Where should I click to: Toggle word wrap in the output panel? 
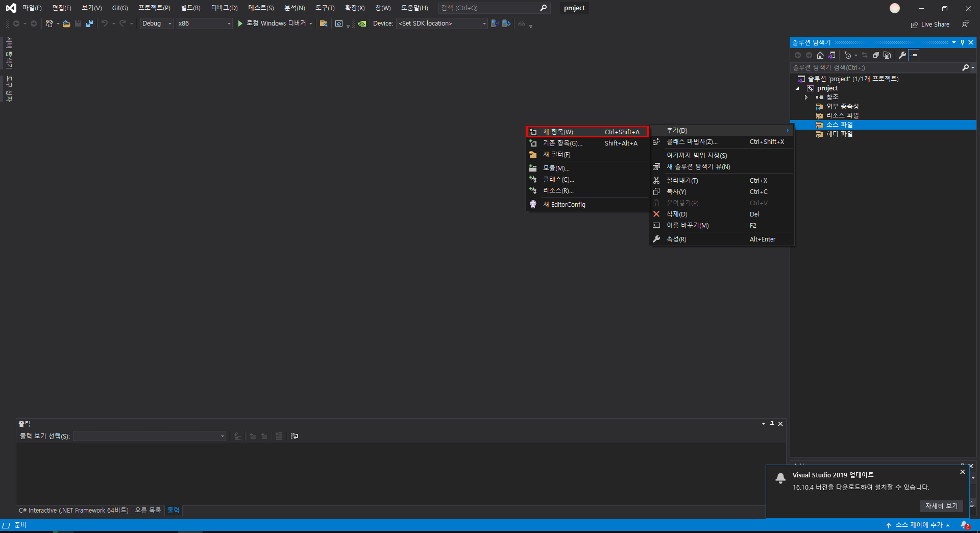(x=294, y=436)
